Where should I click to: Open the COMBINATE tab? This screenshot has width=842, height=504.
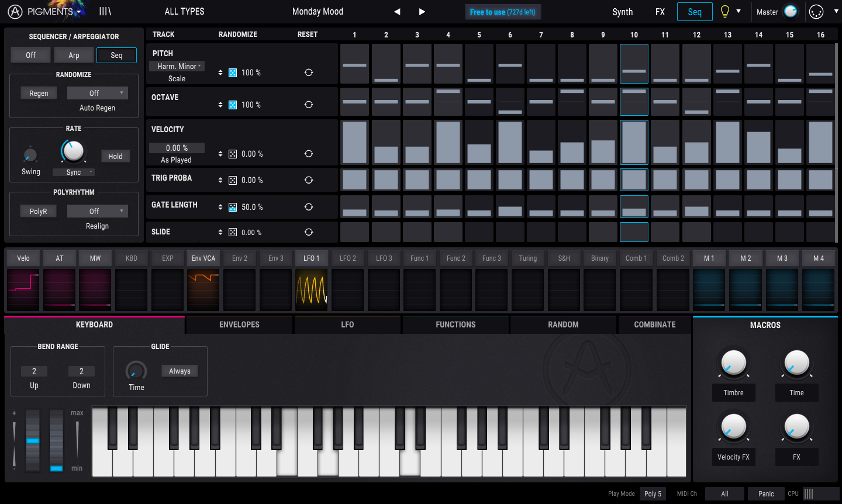tap(655, 325)
